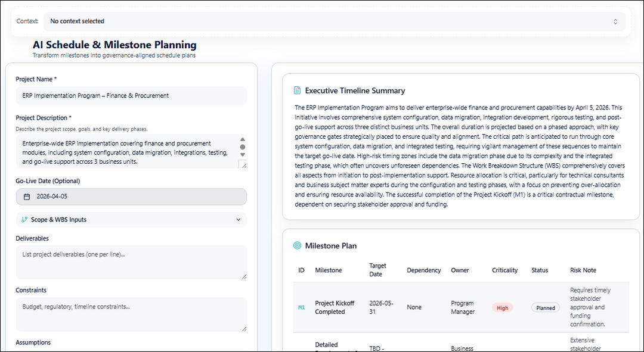644x352 pixels.
Task: Open the Go-Live Date picker field
Action: 131,197
